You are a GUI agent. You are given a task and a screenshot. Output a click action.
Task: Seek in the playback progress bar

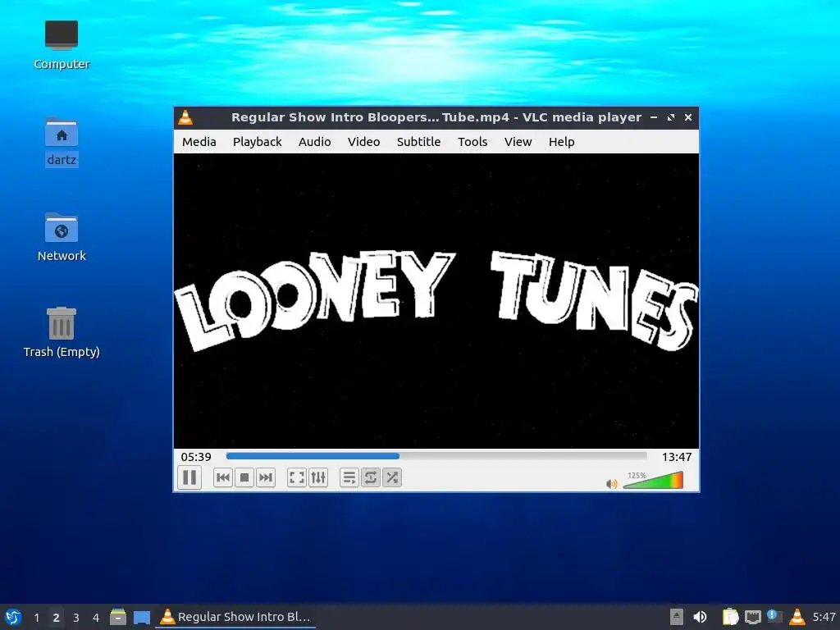point(436,456)
